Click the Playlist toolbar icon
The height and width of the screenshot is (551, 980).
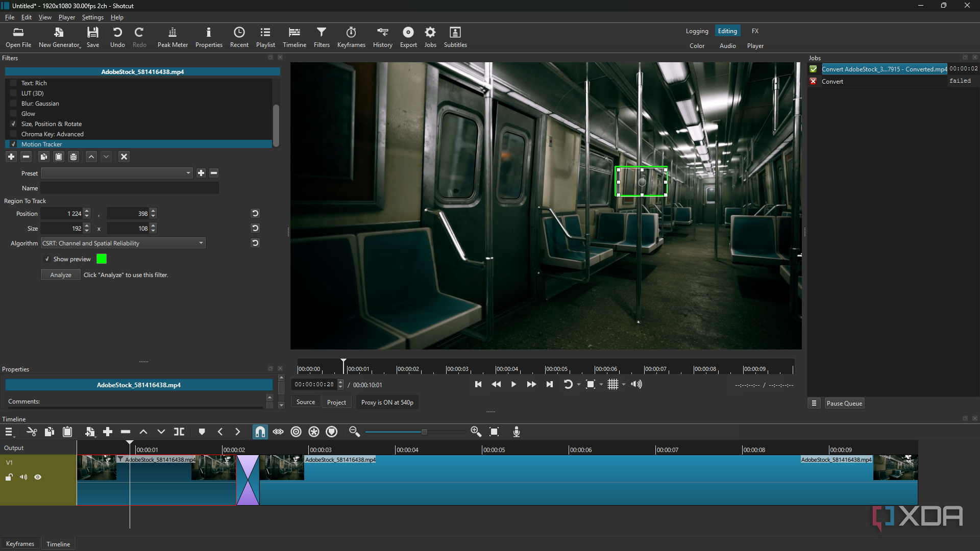pyautogui.click(x=265, y=37)
